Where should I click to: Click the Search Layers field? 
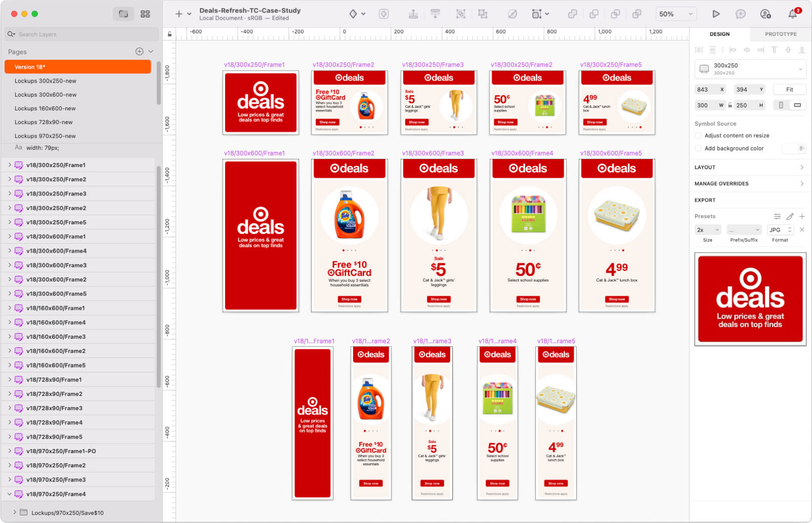pyautogui.click(x=81, y=34)
